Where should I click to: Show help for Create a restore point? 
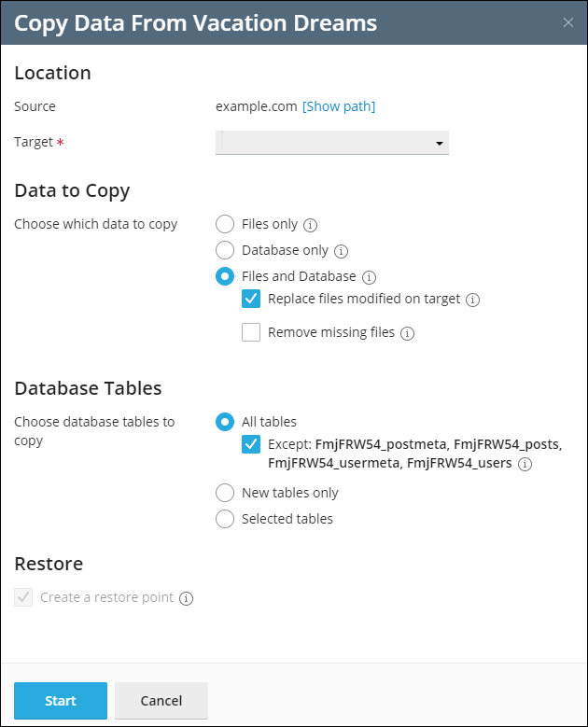[186, 598]
